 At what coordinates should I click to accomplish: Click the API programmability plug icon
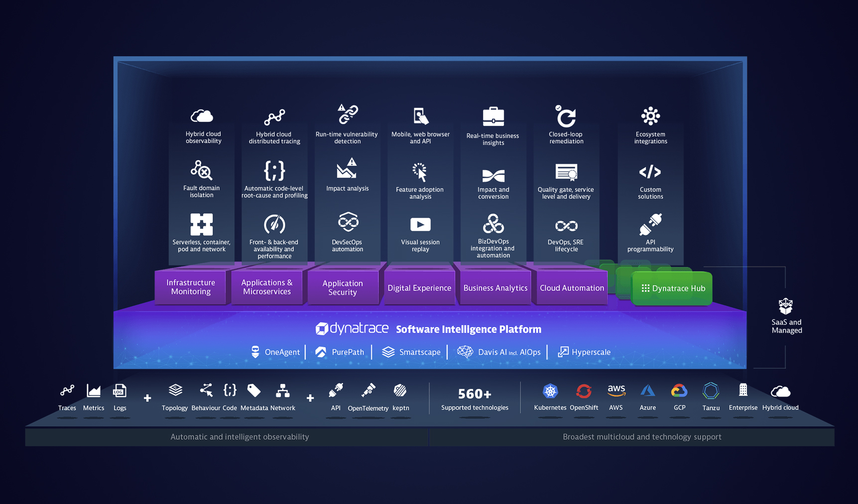pos(650,224)
